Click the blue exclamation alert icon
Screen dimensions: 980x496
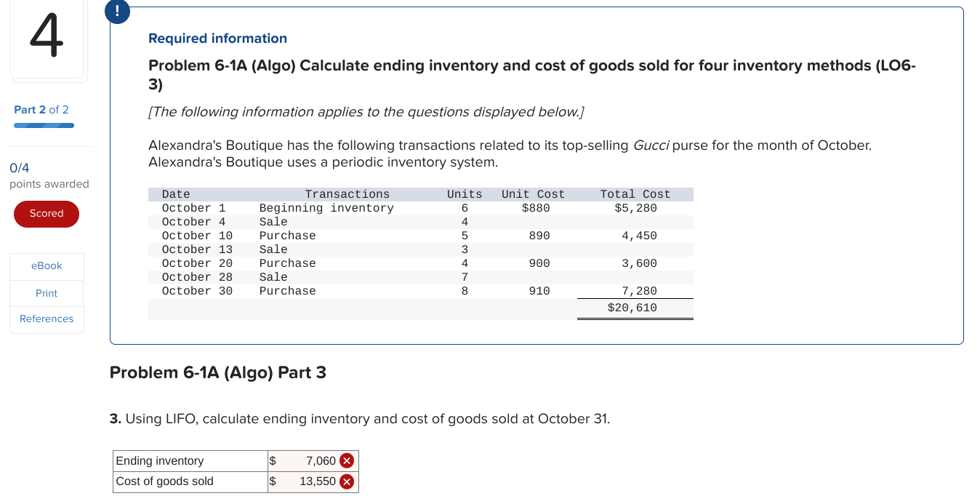pos(117,12)
